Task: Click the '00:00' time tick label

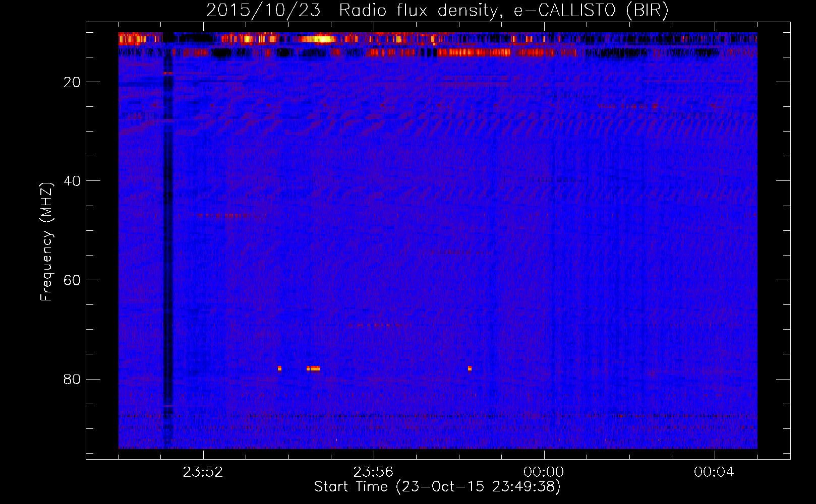Action: [544, 472]
